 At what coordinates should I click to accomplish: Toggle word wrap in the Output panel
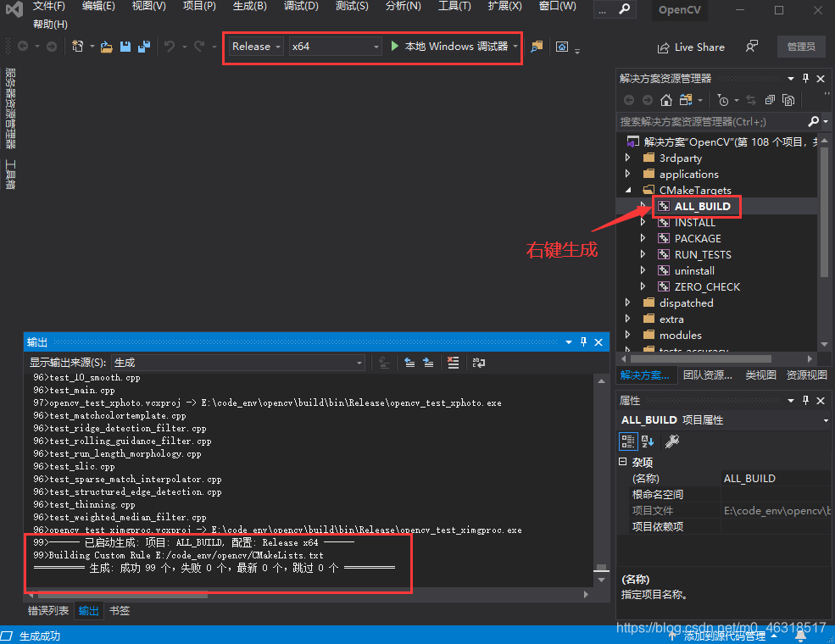[478, 363]
